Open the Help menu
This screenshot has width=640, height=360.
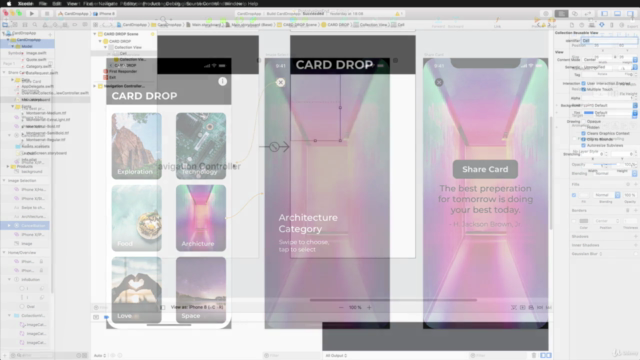[253, 4]
